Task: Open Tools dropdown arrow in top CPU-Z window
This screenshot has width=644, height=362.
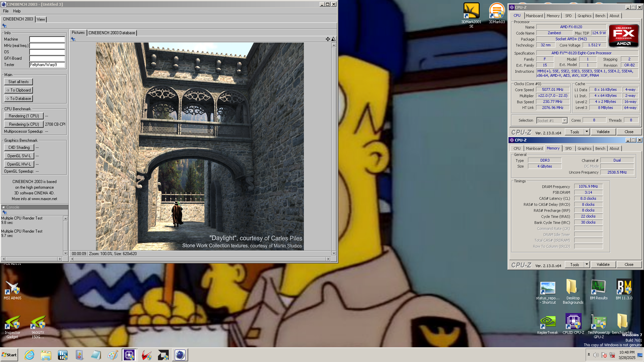Action: (587, 132)
